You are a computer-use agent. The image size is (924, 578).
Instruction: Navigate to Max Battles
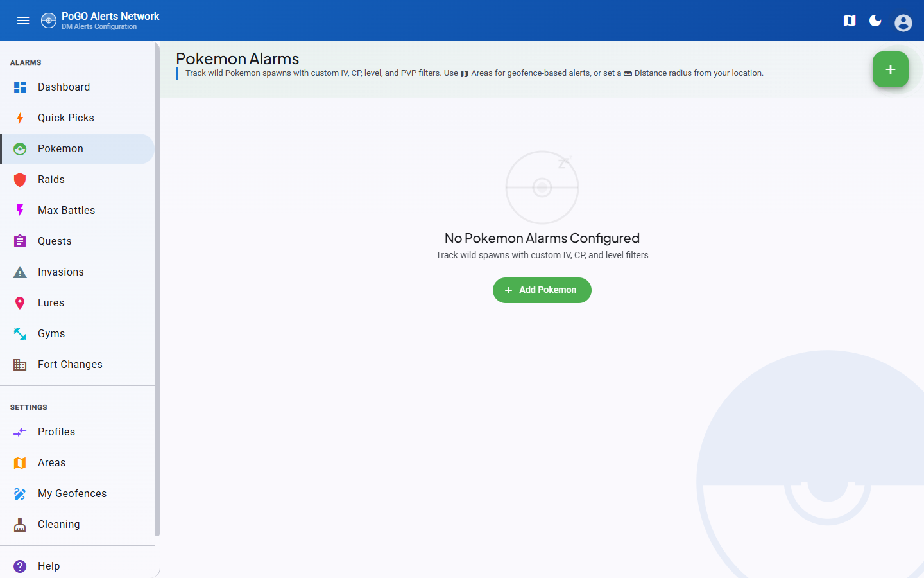click(x=77, y=211)
